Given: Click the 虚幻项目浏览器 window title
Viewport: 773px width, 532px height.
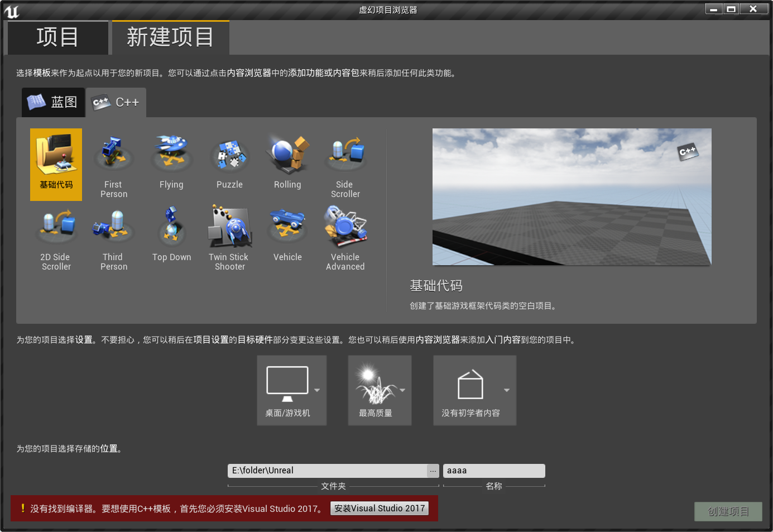Looking at the screenshot, I should coord(388,10).
